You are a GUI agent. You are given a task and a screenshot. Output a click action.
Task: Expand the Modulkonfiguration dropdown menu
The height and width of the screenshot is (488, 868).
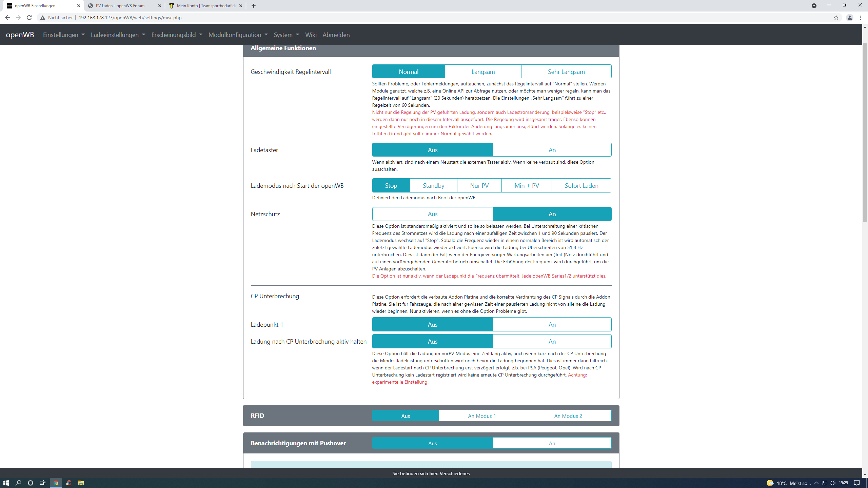click(x=238, y=35)
